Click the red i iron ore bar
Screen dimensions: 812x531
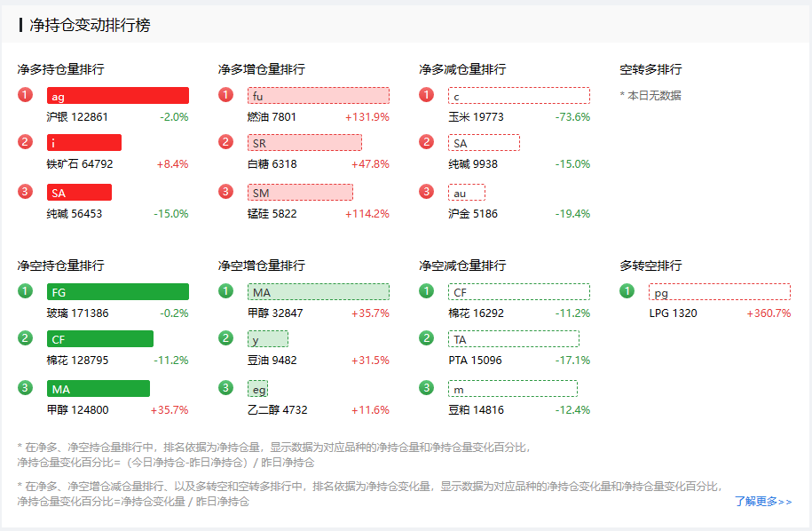[83, 143]
